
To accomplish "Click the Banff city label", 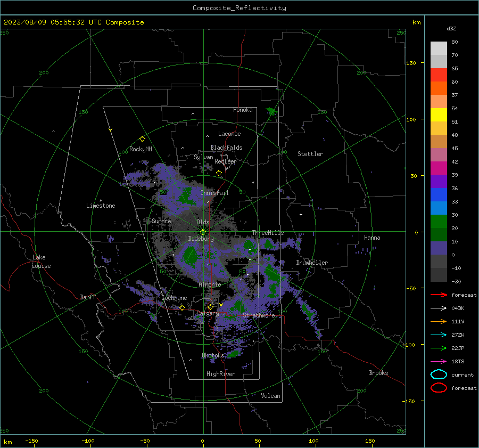I will (88, 297).
